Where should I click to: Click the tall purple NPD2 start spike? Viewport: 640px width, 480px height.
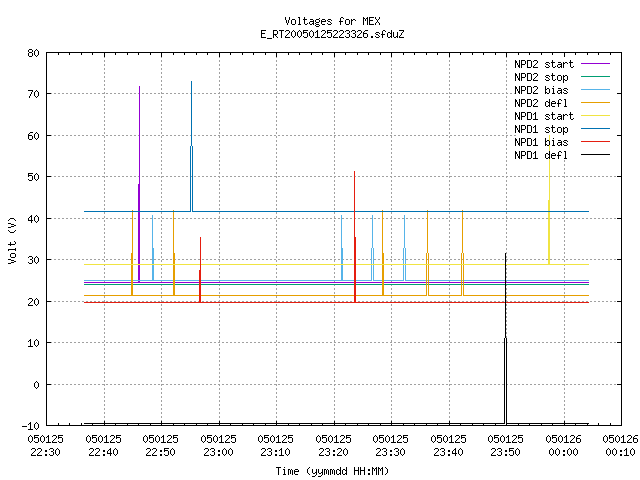[139, 184]
